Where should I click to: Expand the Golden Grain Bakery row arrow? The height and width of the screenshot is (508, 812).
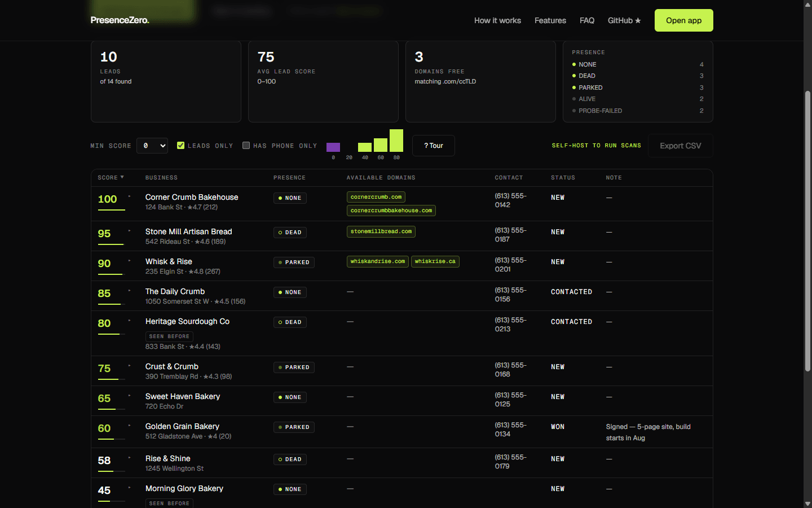coord(129,426)
